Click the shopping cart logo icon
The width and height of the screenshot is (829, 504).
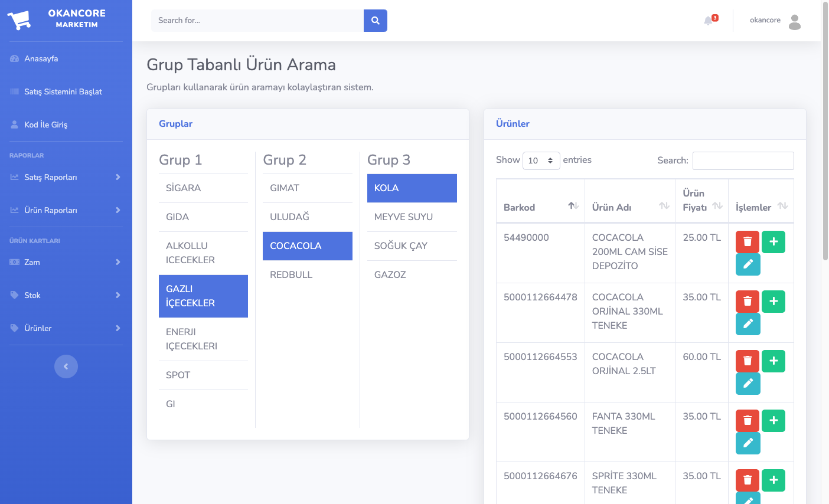19,21
